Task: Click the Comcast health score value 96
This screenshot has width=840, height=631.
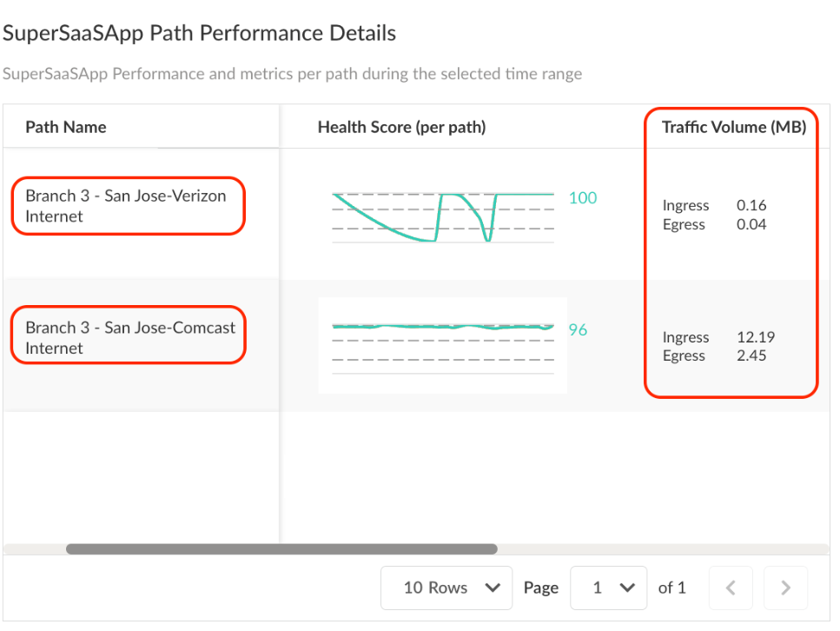Action: click(578, 330)
